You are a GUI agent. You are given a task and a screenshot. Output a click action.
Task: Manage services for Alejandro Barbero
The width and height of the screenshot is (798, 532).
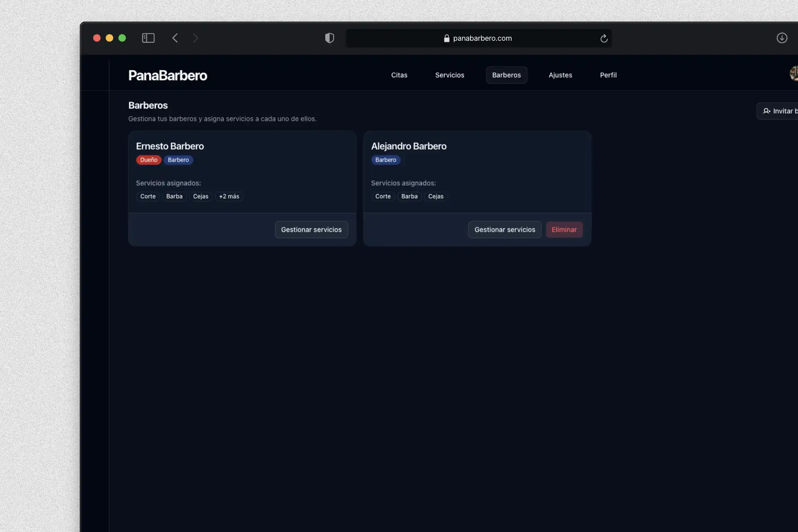[505, 229]
